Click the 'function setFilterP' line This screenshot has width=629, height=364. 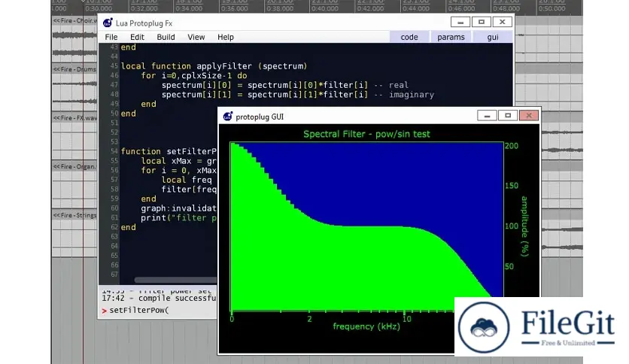tap(169, 151)
